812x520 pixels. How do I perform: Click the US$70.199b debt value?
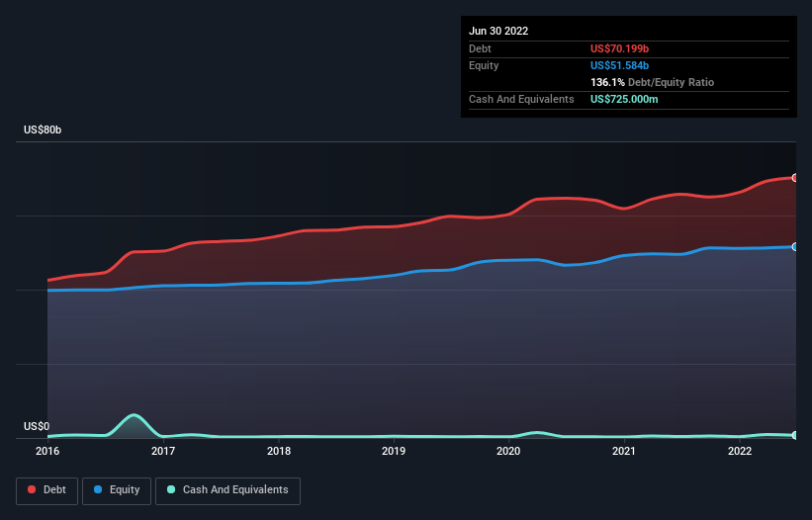tap(619, 48)
